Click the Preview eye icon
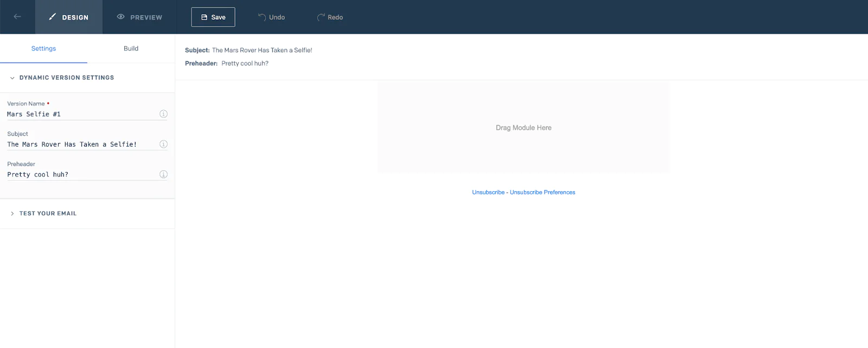 [x=121, y=17]
